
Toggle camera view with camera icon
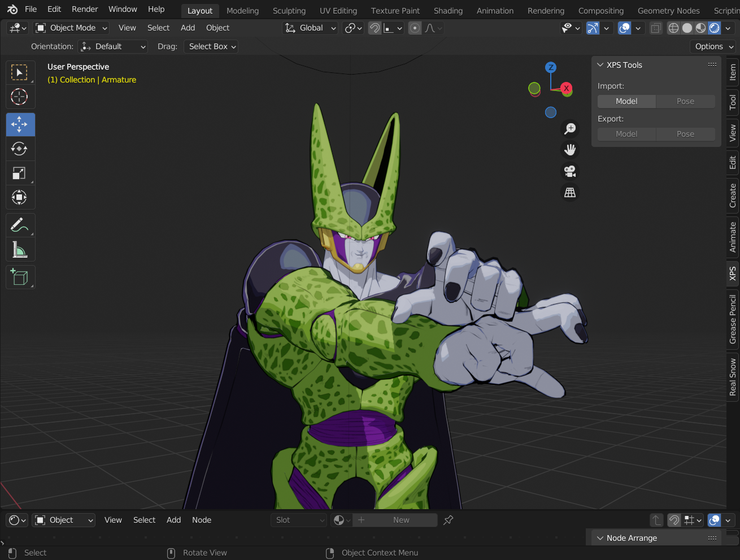570,171
